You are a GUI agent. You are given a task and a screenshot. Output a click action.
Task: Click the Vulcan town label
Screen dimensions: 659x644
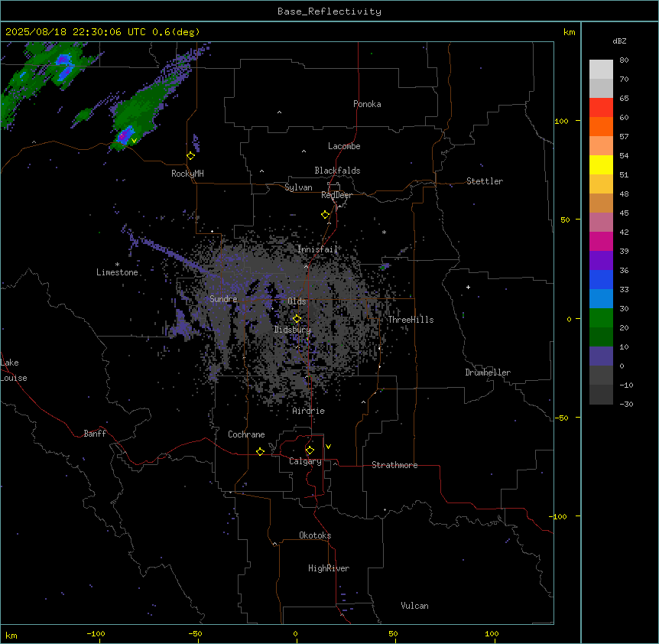click(x=415, y=606)
